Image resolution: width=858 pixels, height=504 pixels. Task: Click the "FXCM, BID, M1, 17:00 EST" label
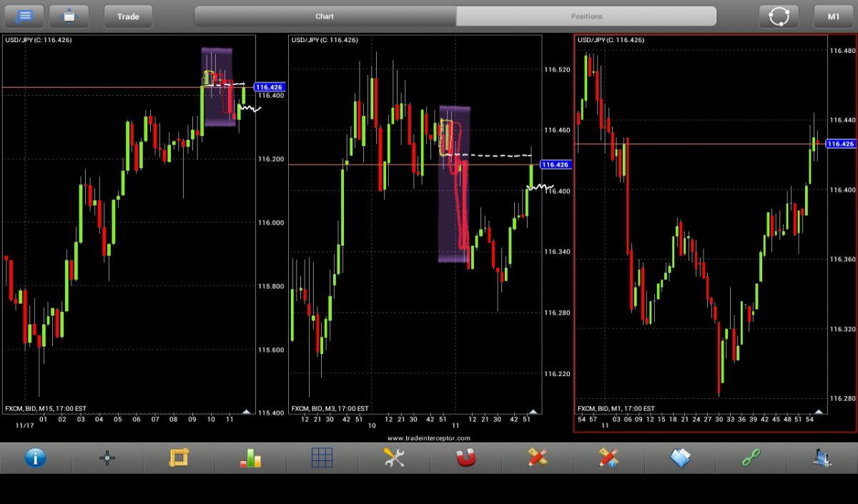point(616,408)
